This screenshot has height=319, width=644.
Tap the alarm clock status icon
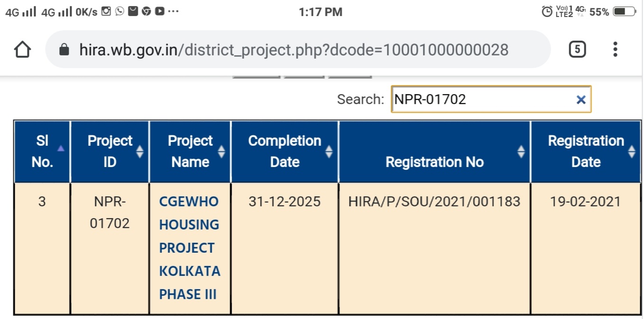(547, 11)
